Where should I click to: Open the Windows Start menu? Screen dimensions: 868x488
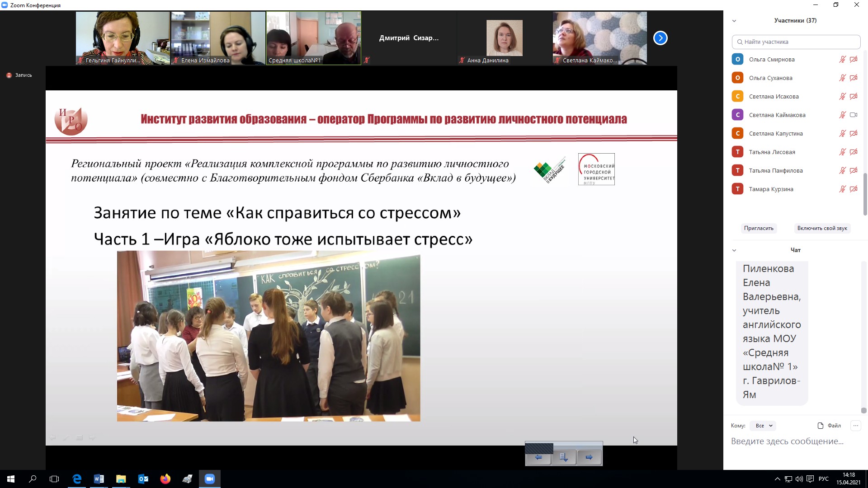11,479
